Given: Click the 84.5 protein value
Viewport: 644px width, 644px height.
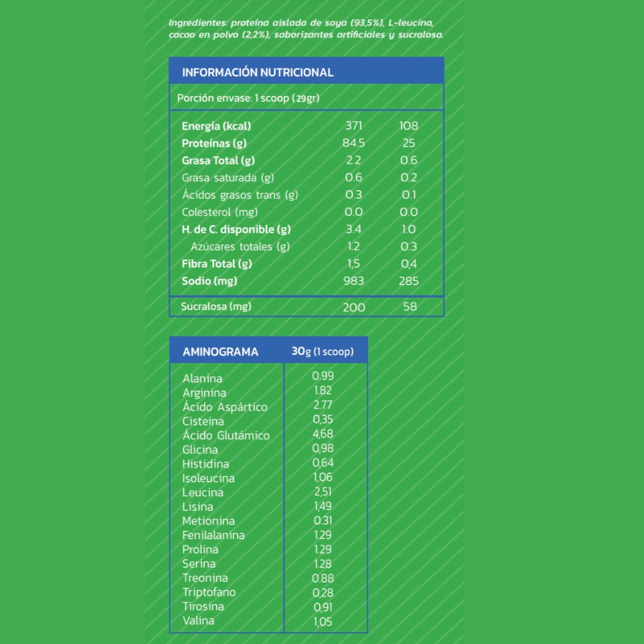Looking at the screenshot, I should tap(354, 143).
